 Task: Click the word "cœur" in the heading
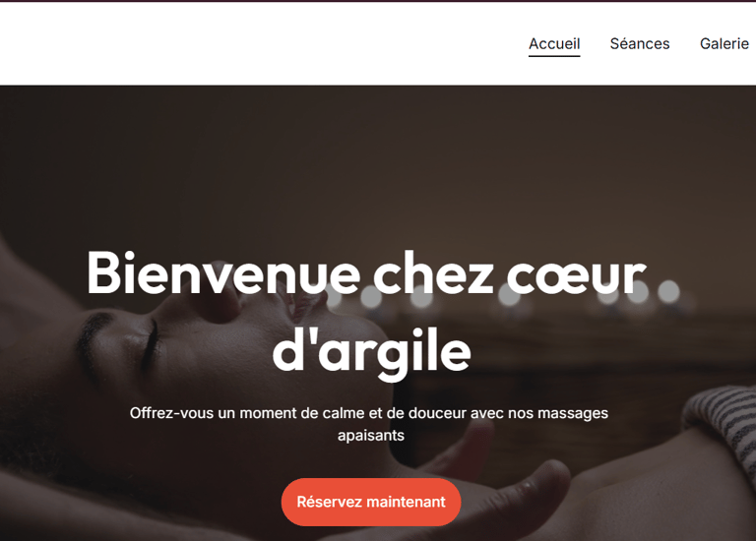point(576,275)
